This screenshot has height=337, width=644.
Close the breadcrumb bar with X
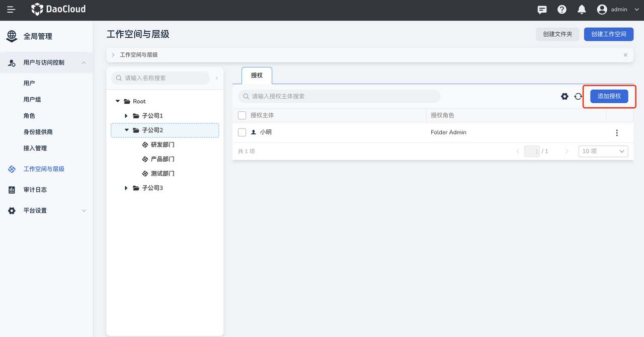pyautogui.click(x=625, y=55)
